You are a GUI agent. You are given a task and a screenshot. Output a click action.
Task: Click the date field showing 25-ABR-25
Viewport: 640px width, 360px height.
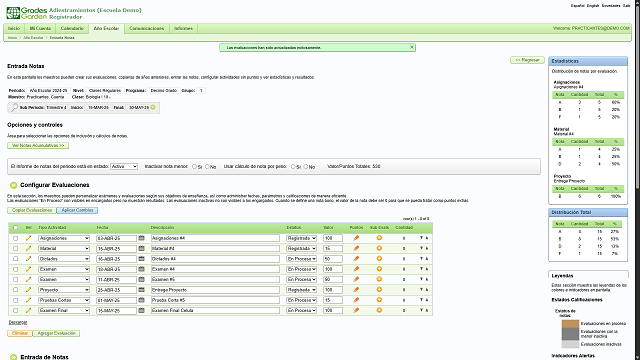pyautogui.click(x=116, y=290)
